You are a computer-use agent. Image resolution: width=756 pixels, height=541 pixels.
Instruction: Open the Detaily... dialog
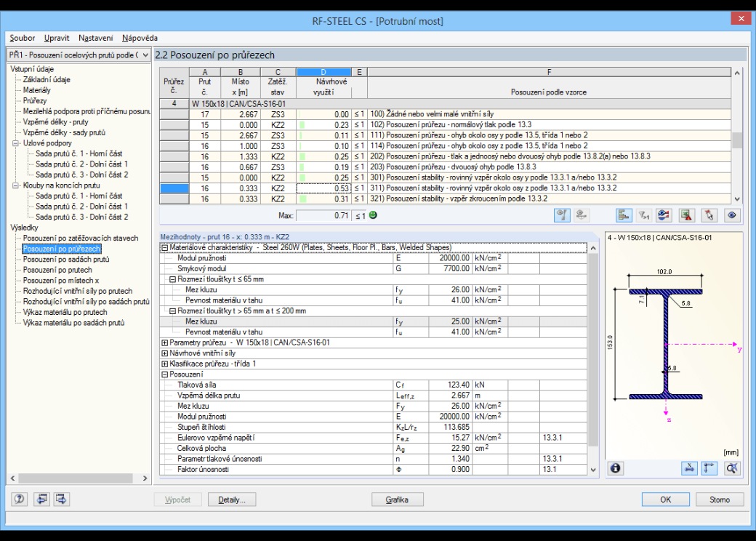[232, 500]
